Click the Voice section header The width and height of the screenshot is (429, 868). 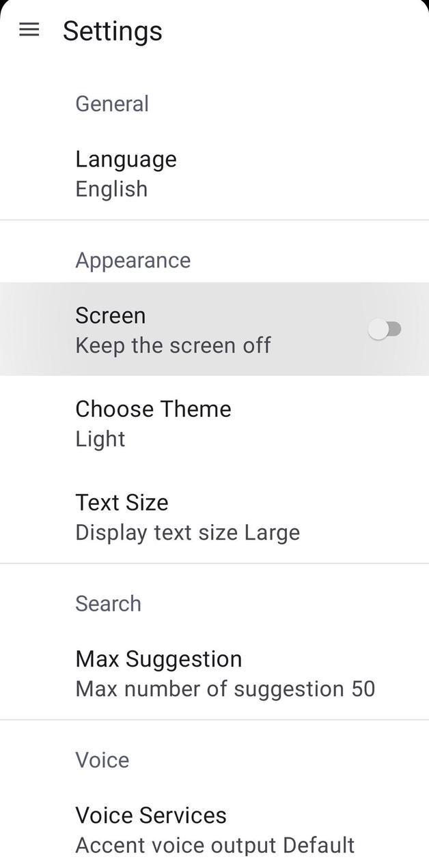click(x=102, y=759)
